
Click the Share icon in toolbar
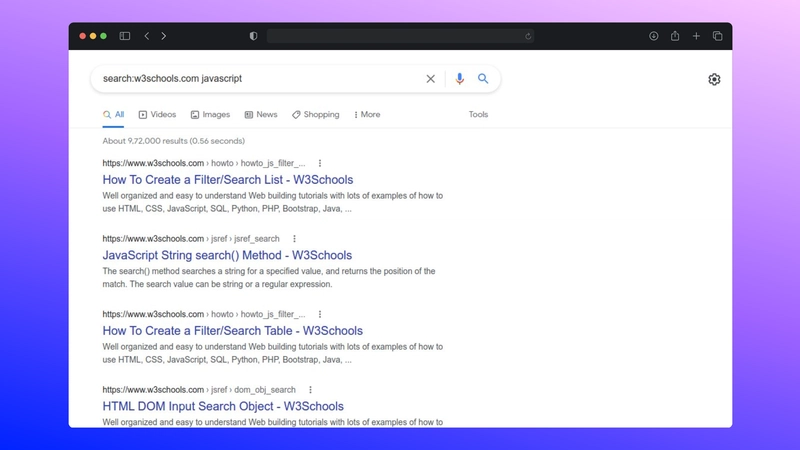coord(675,36)
